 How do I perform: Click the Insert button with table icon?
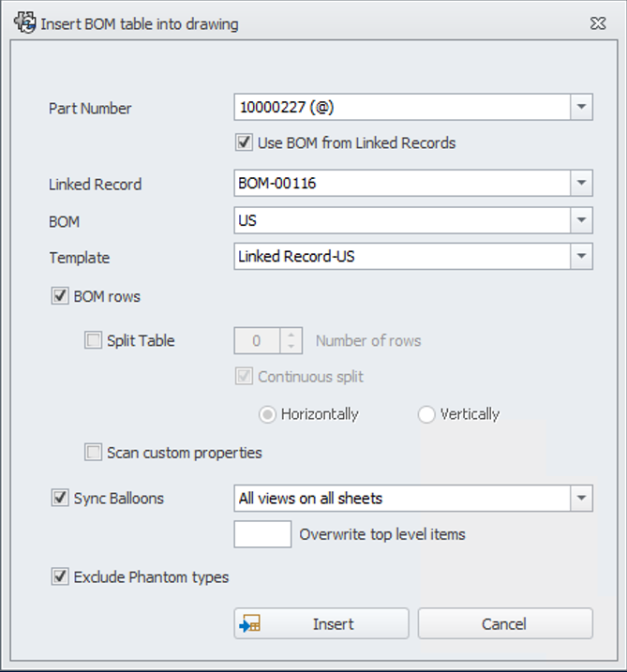[321, 624]
